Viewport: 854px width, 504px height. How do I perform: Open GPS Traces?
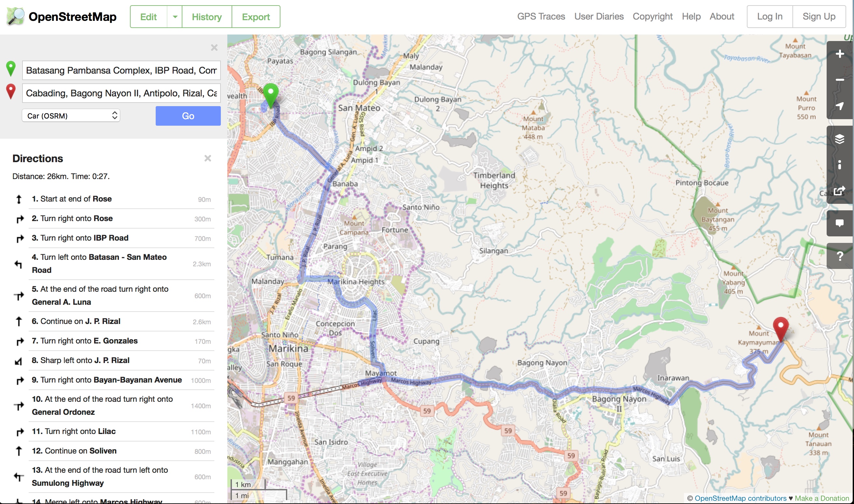pos(541,16)
